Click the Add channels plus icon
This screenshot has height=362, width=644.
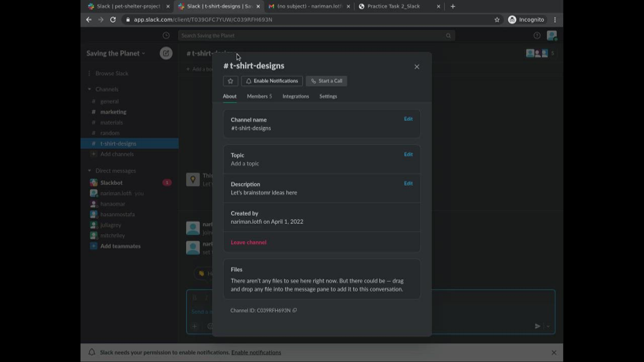(x=94, y=154)
